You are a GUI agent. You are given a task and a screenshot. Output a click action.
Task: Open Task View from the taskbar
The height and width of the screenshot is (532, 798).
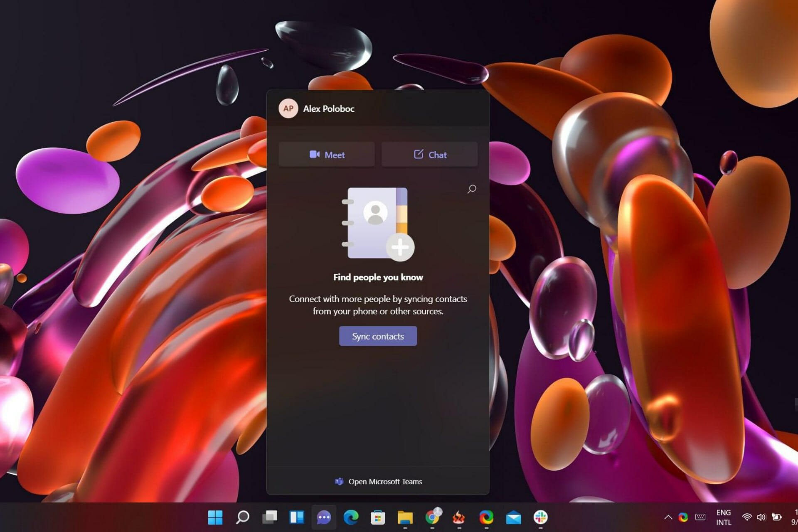tap(270, 517)
